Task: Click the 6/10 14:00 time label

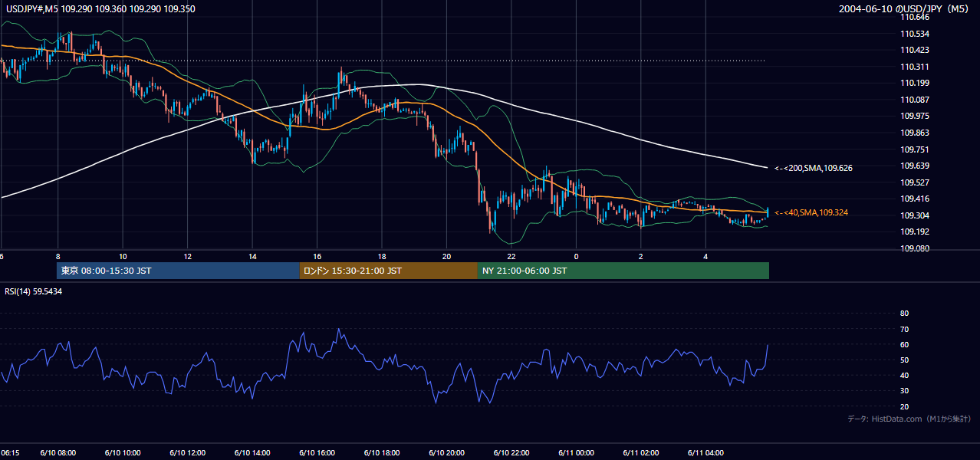Action: click(252, 453)
